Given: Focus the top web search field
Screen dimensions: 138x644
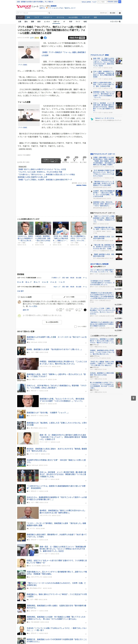Looking at the screenshot, I should (x=102, y=2).
